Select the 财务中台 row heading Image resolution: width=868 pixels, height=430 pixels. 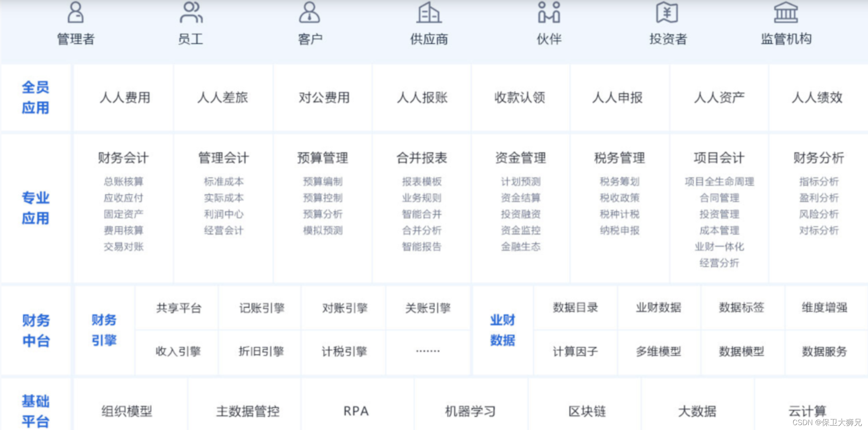[36, 331]
